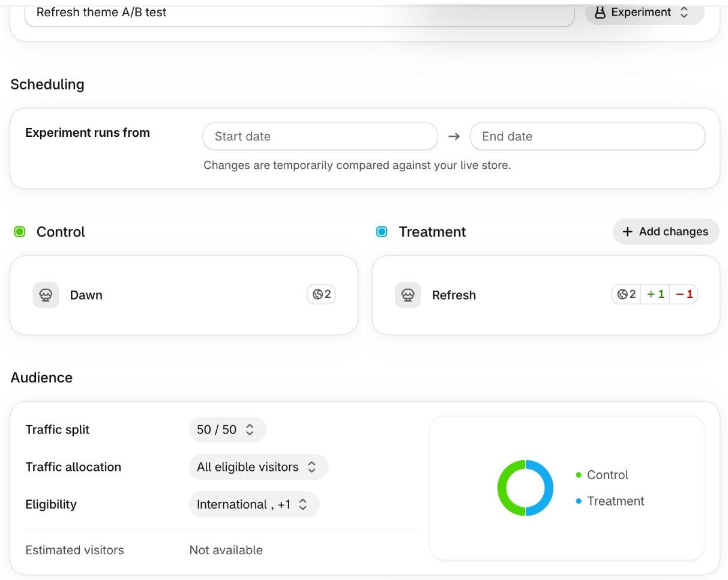Click the Estimated visitors label

[74, 550]
